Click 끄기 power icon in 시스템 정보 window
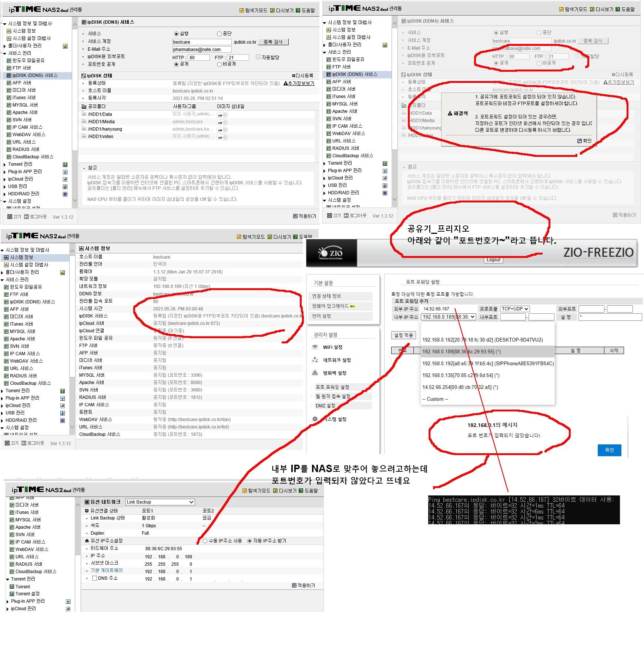 7,443
